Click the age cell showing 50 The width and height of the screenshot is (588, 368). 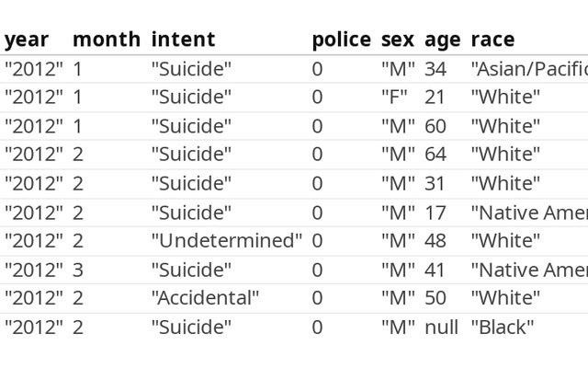(x=435, y=298)
